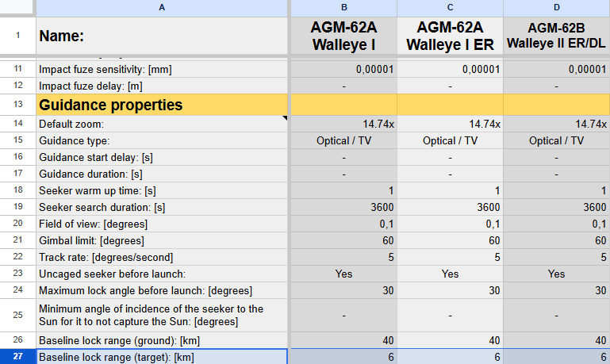Click the Track rate: [degrees/second] label

click(106, 258)
